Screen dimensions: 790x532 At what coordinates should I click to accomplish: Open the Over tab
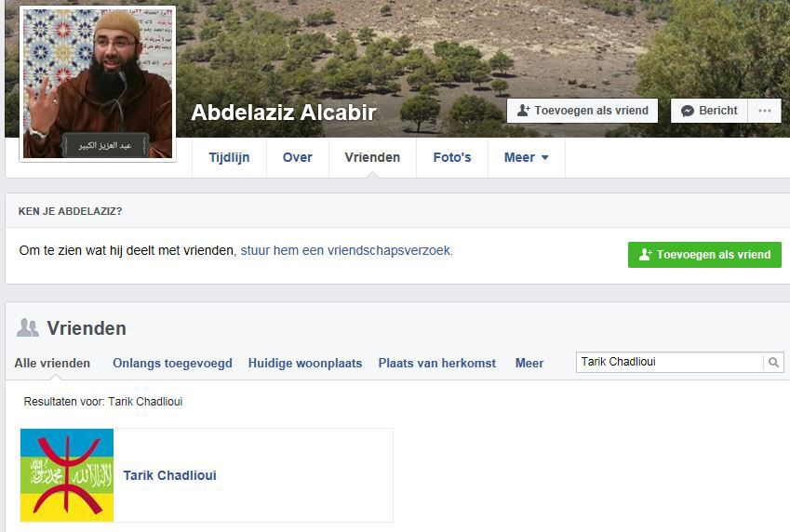[297, 158]
